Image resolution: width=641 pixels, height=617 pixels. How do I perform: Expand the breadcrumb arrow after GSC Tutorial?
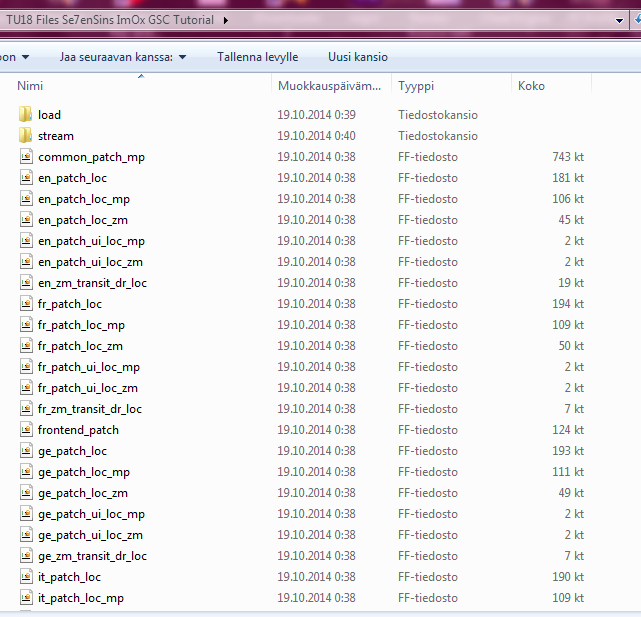pos(226,20)
